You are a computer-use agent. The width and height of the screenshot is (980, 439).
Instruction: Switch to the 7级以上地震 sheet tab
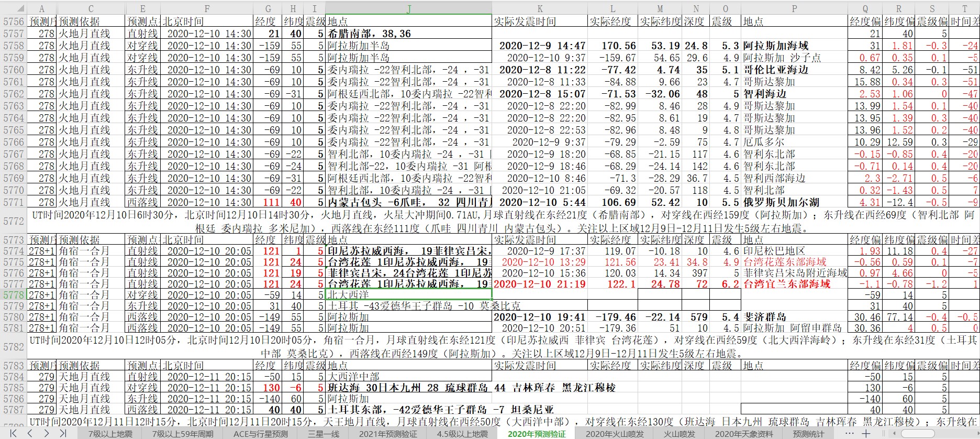coord(110,434)
